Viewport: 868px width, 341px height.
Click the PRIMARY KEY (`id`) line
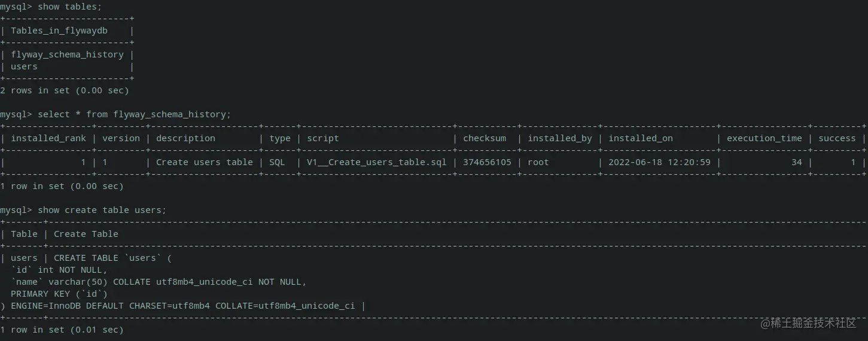coord(59,294)
